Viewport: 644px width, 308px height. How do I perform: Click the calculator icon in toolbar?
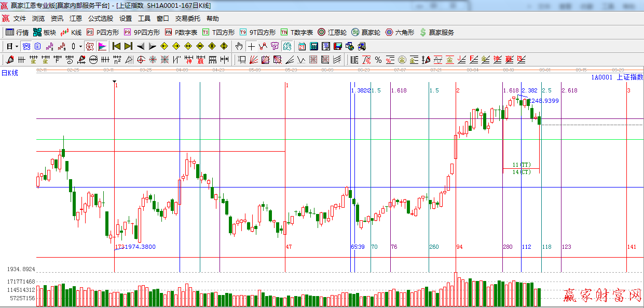point(313,46)
